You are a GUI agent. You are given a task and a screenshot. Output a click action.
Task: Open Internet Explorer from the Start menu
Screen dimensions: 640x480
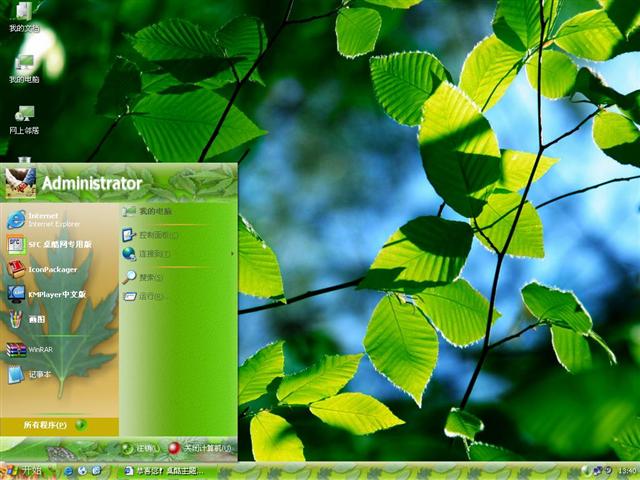44,220
